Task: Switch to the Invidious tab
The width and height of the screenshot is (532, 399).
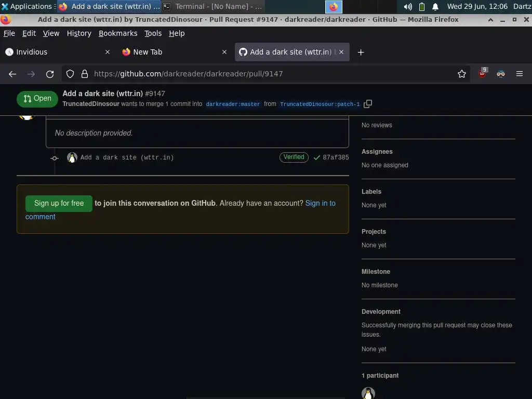Action: 58,52
